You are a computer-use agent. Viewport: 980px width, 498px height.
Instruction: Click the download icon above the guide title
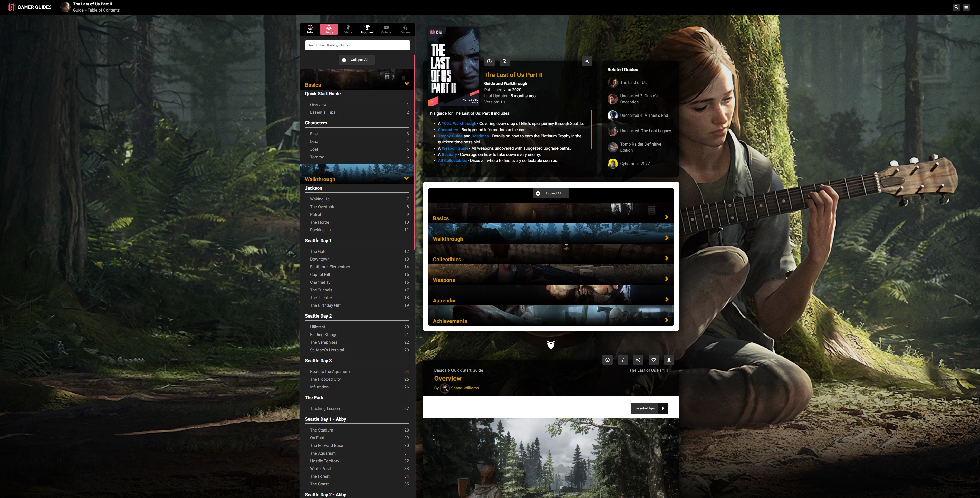(504, 61)
